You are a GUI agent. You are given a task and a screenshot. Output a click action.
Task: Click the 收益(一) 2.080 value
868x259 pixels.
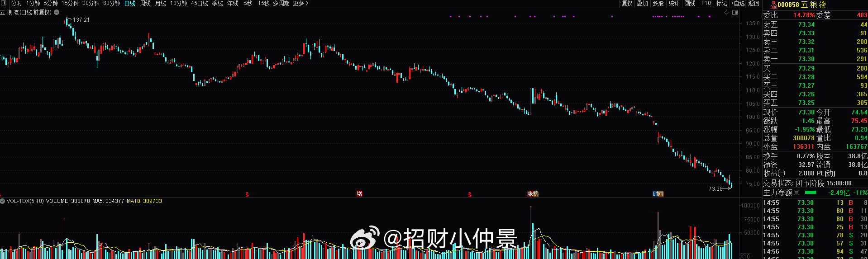[x=806, y=173]
